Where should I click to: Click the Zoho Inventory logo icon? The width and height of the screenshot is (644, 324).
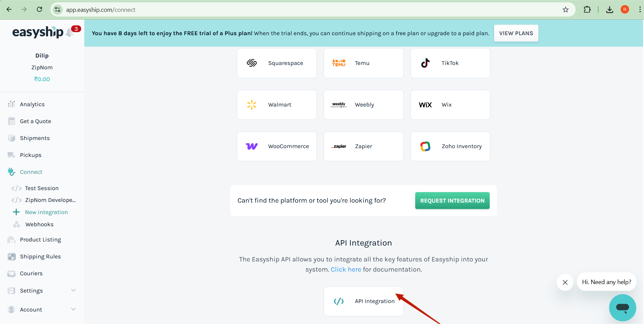[425, 146]
